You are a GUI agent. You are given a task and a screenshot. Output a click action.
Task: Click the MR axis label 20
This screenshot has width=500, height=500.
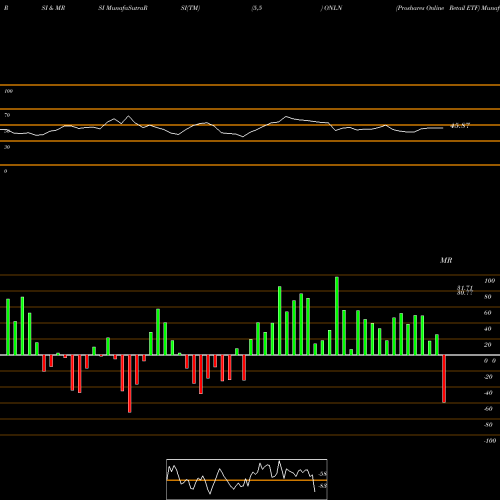coord(488,345)
